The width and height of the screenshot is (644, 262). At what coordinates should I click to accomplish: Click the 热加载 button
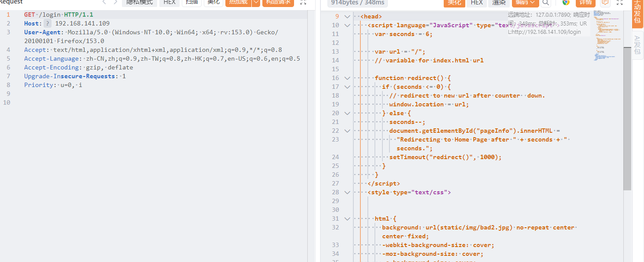point(238,2)
